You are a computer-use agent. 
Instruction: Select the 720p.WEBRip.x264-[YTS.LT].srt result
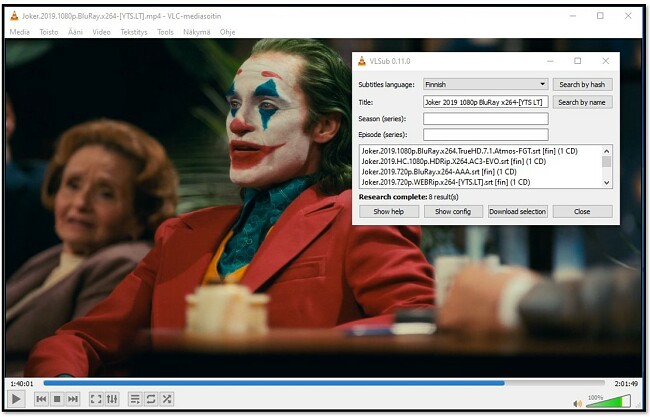(x=446, y=182)
